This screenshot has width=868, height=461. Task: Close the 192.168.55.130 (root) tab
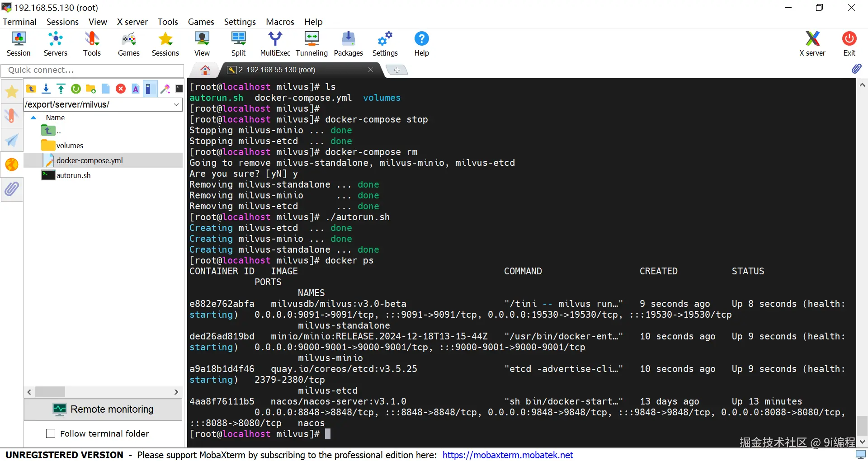tap(371, 70)
